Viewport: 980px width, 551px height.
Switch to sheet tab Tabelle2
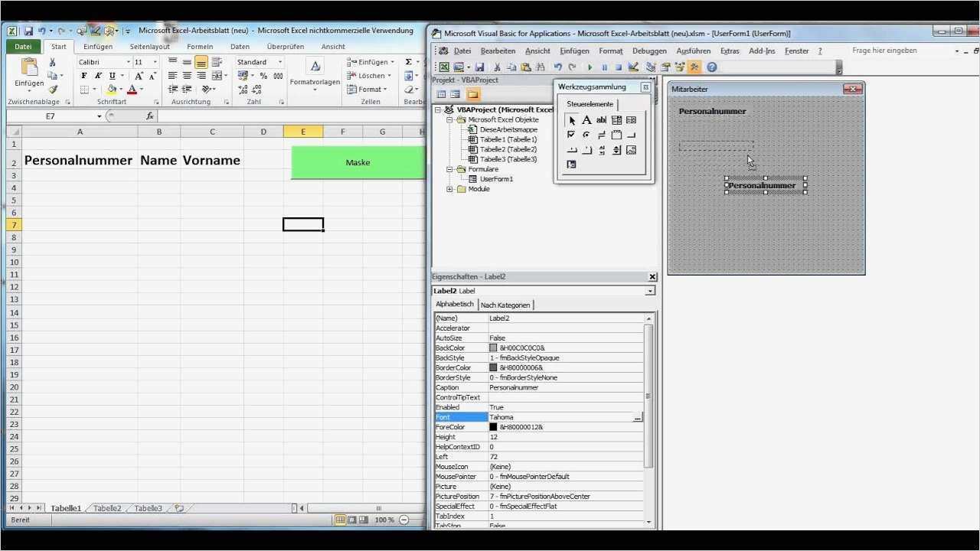(107, 508)
